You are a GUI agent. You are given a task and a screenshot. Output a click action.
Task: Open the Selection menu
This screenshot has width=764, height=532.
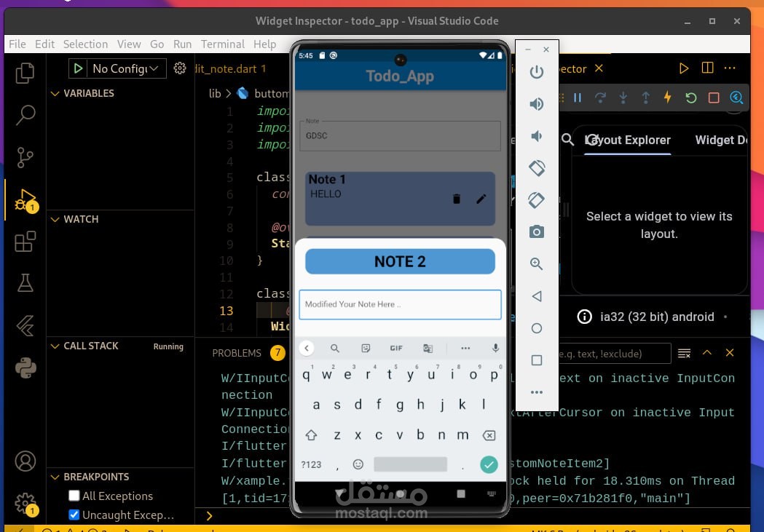click(x=85, y=44)
